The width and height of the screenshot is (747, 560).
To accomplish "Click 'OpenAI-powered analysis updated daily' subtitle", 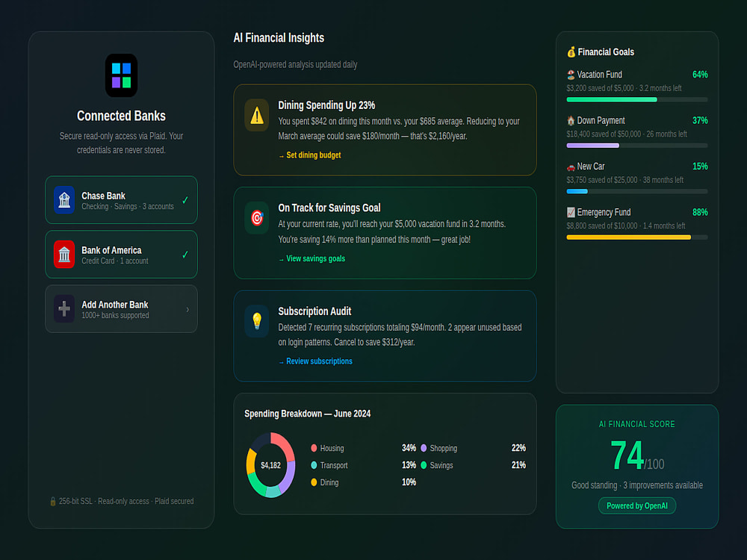I will 295,65.
